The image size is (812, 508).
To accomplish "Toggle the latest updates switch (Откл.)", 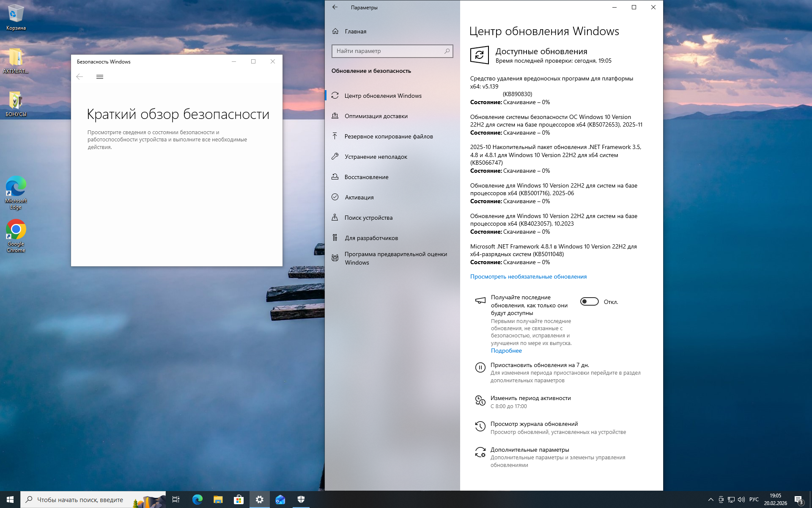I will [589, 301].
